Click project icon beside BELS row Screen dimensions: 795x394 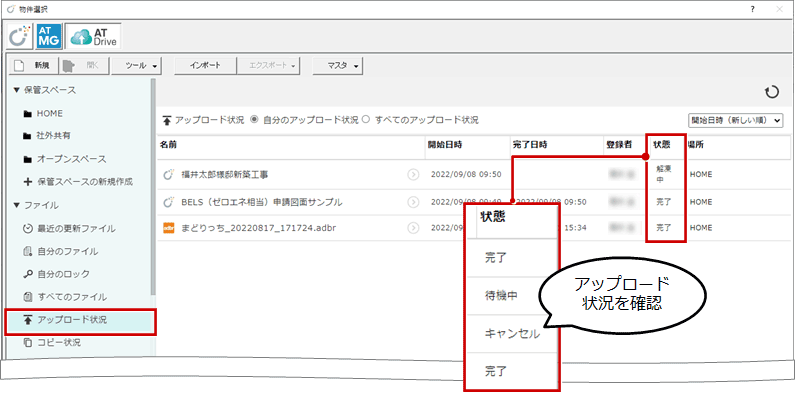click(x=169, y=202)
